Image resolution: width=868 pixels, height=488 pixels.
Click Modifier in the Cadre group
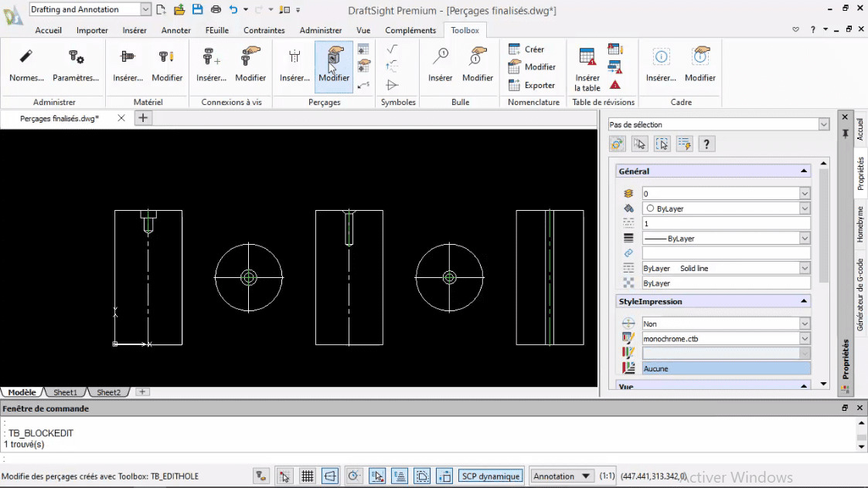700,66
